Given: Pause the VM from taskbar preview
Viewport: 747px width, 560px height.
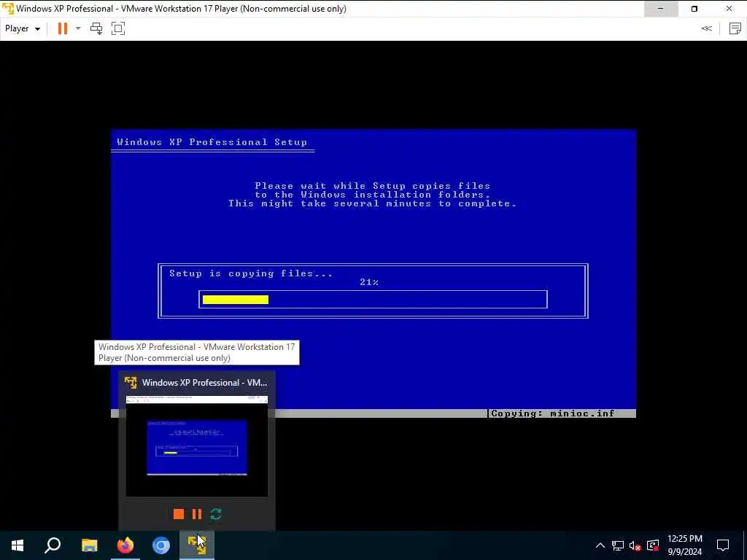Looking at the screenshot, I should (x=197, y=514).
